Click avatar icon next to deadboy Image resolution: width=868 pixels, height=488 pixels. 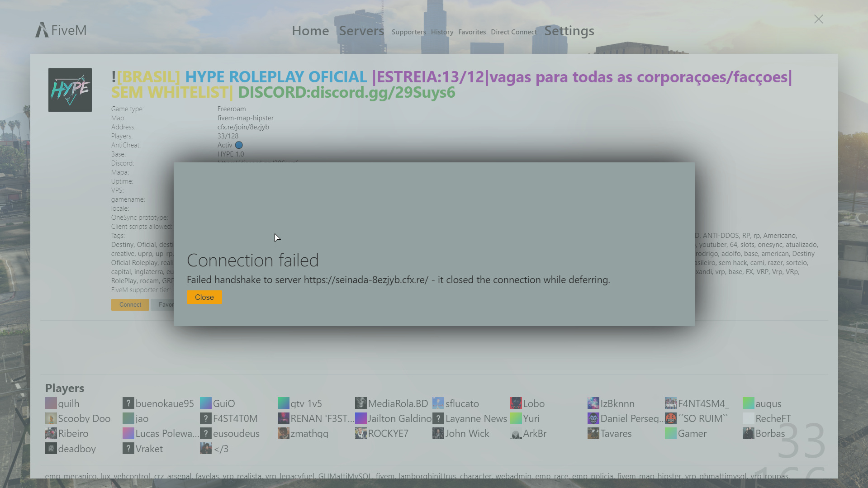(x=51, y=449)
